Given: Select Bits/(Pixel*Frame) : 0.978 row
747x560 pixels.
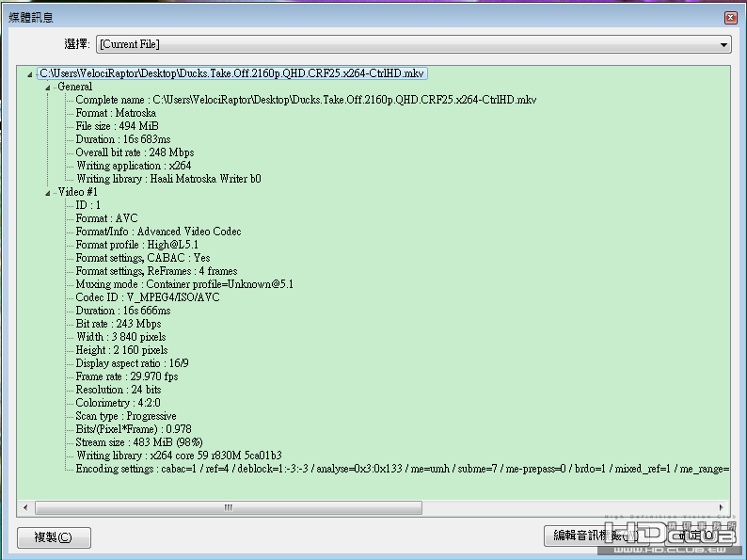Looking at the screenshot, I should pyautogui.click(x=134, y=429).
